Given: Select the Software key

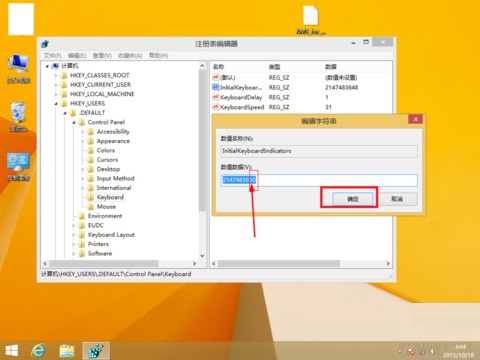Looking at the screenshot, I should click(x=100, y=253).
